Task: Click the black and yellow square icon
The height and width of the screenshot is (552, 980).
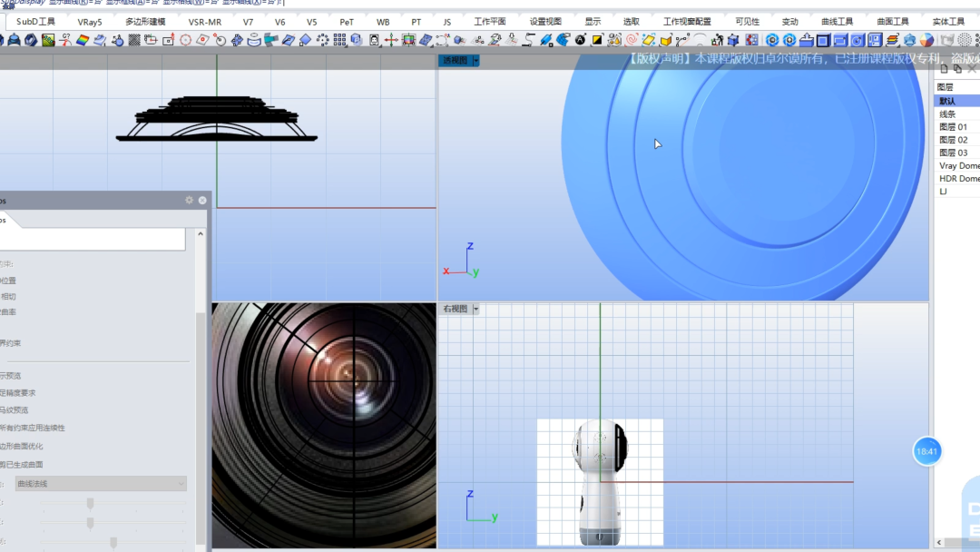Action: point(597,40)
